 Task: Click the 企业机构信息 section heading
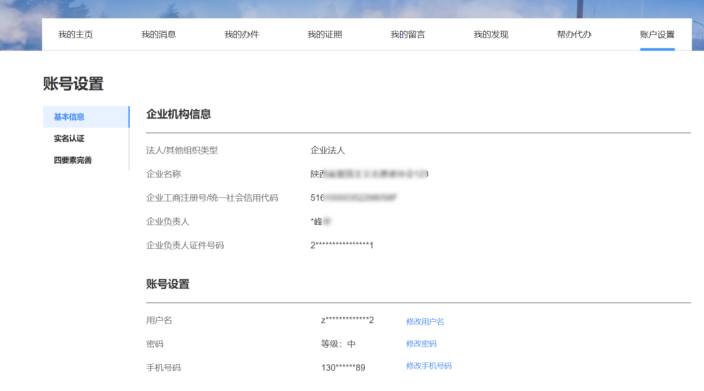tap(178, 114)
